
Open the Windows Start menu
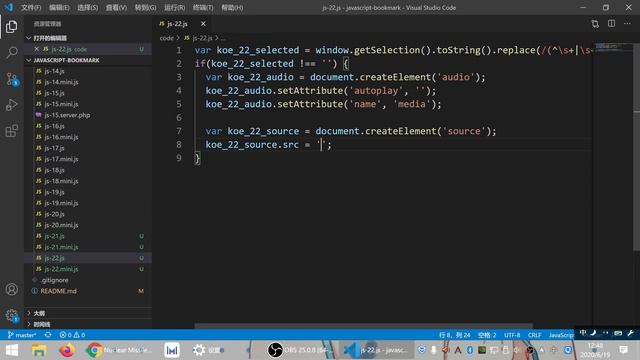tap(11, 350)
